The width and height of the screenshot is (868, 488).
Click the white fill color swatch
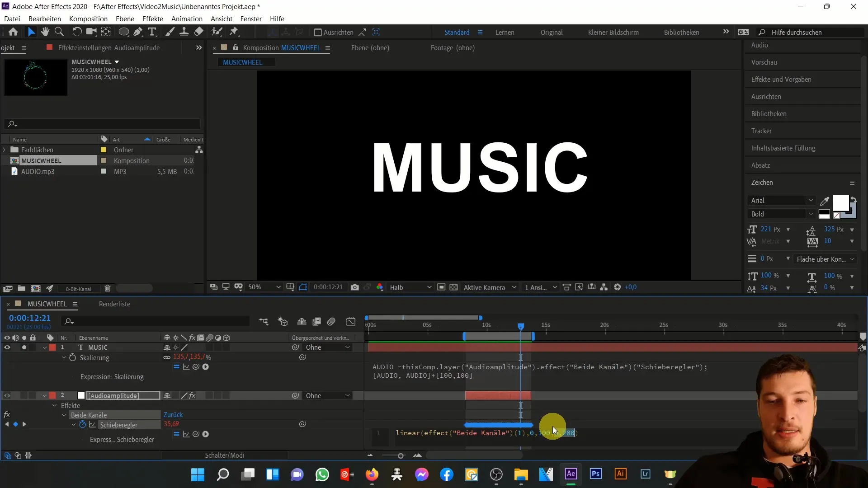tap(840, 203)
